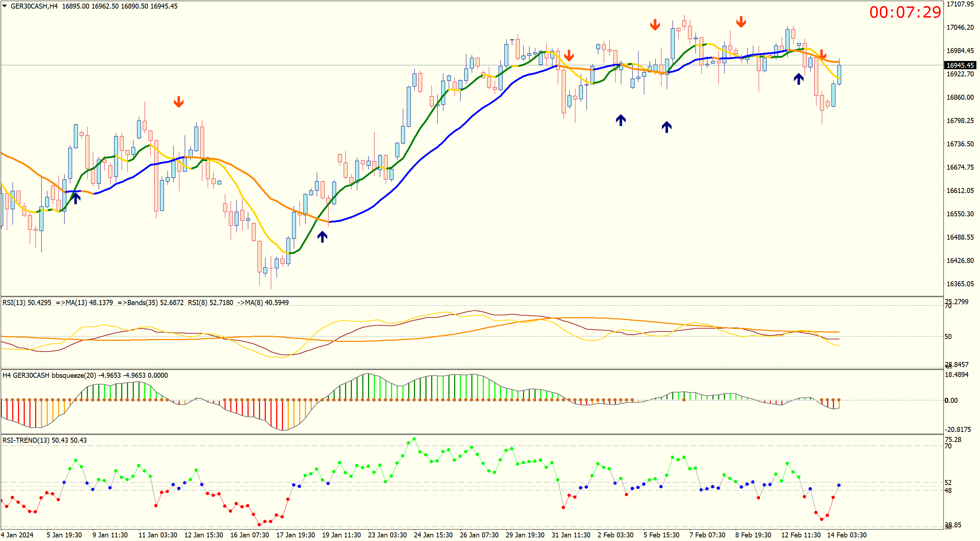The width and height of the screenshot is (980, 541).
Task: Click the blue buy arrow near 12 Feb 11:30
Action: coord(798,79)
